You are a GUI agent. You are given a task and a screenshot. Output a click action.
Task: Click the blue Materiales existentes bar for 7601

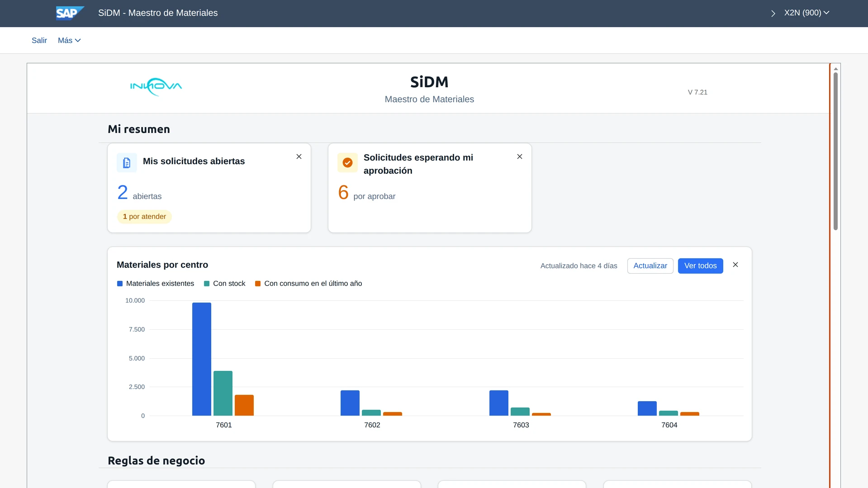pos(202,359)
